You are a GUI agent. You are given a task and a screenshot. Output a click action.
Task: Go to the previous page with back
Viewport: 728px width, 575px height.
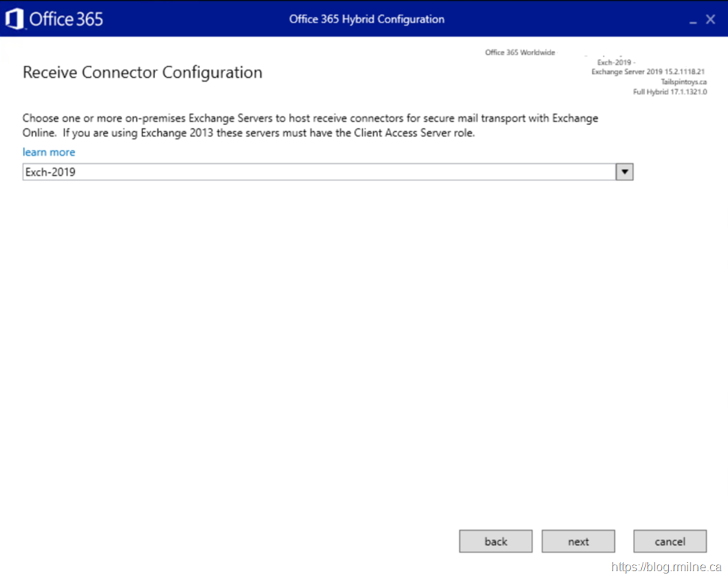(496, 541)
